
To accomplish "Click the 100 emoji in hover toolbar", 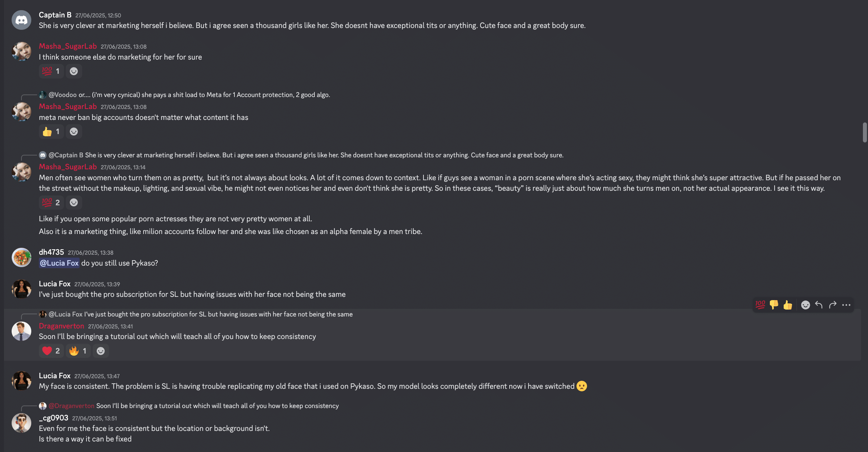I will (760, 305).
